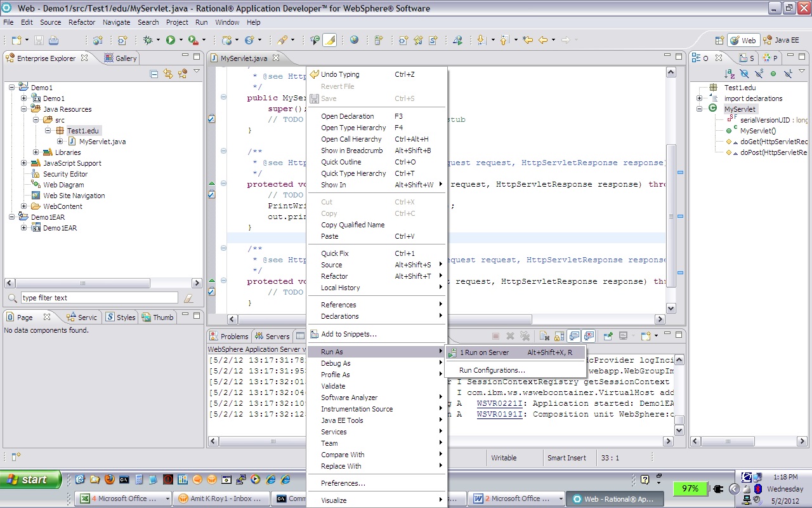
Task: Click the Print icon in the toolbar
Action: [54, 40]
